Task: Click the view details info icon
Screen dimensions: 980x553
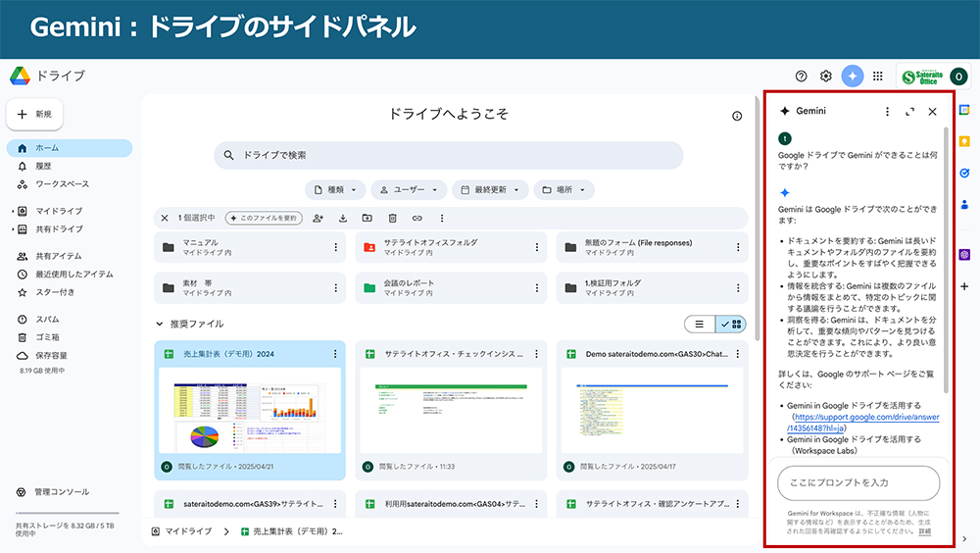Action: (x=737, y=116)
